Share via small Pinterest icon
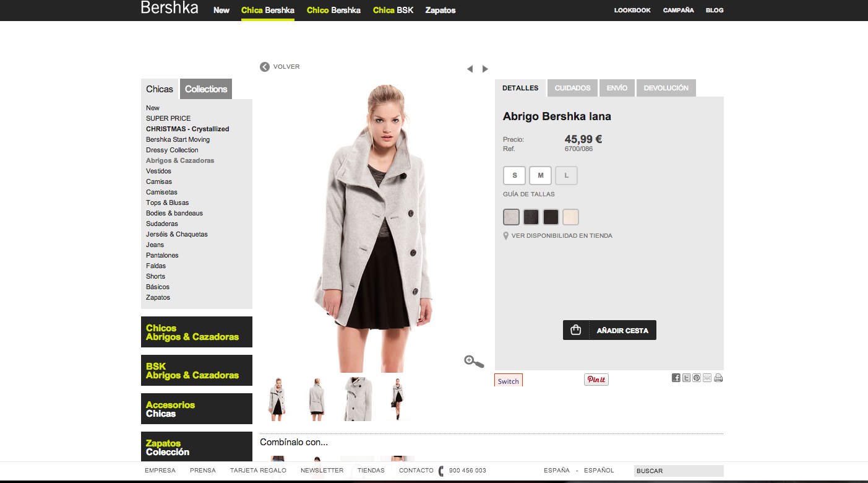 tap(697, 378)
